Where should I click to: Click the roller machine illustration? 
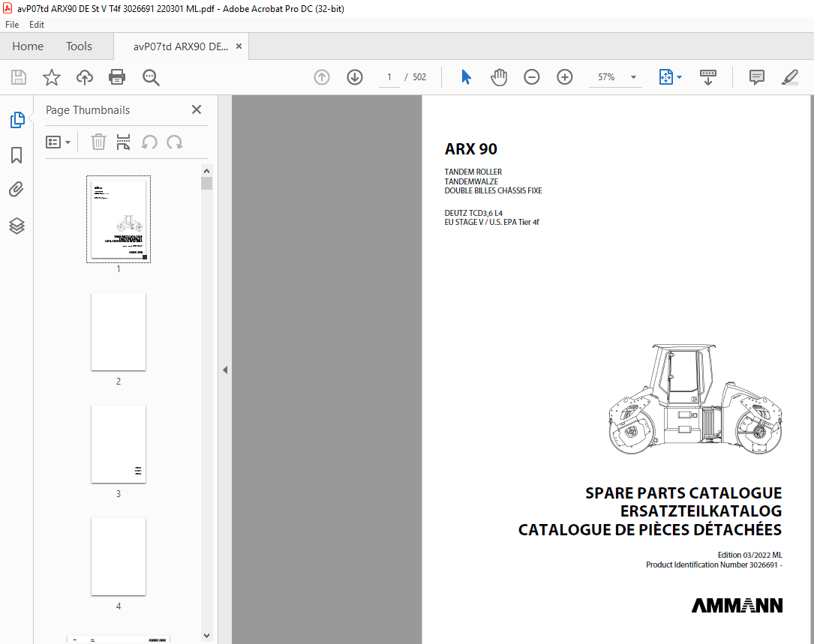pos(695,399)
